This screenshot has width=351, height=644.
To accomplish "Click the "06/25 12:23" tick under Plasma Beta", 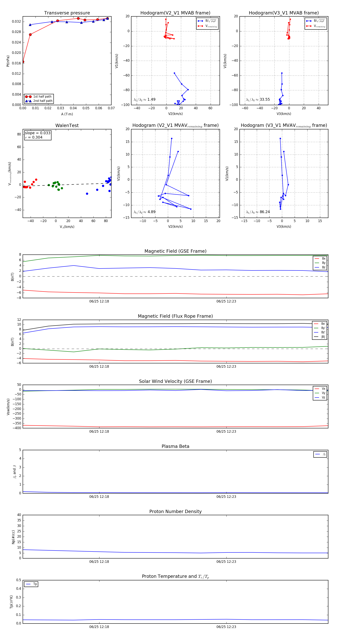I will click(226, 496).
